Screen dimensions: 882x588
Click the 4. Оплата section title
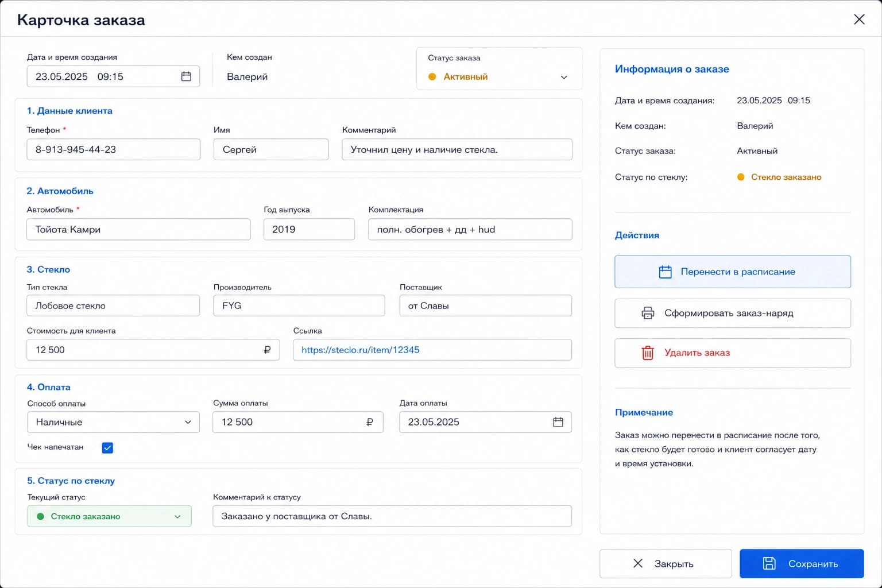click(49, 387)
